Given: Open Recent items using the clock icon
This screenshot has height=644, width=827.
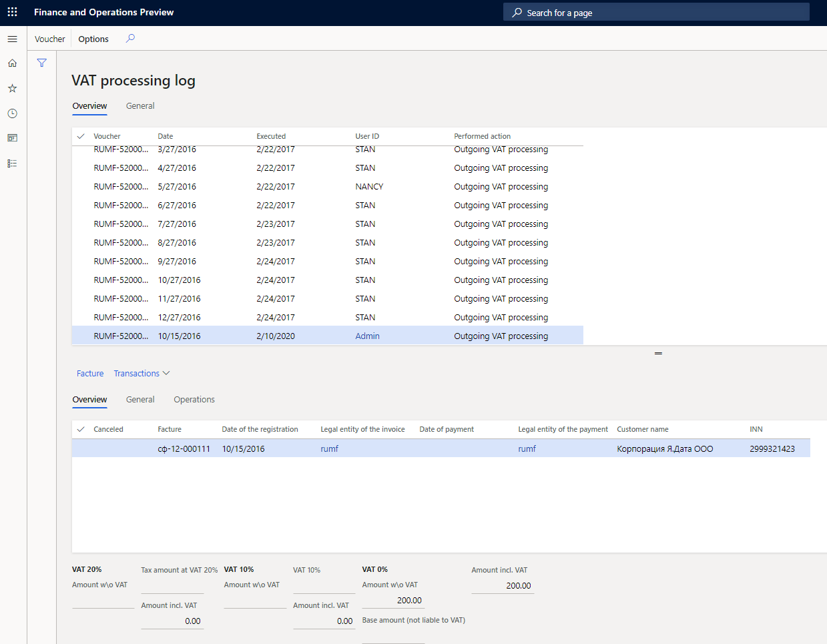Looking at the screenshot, I should pyautogui.click(x=12, y=113).
